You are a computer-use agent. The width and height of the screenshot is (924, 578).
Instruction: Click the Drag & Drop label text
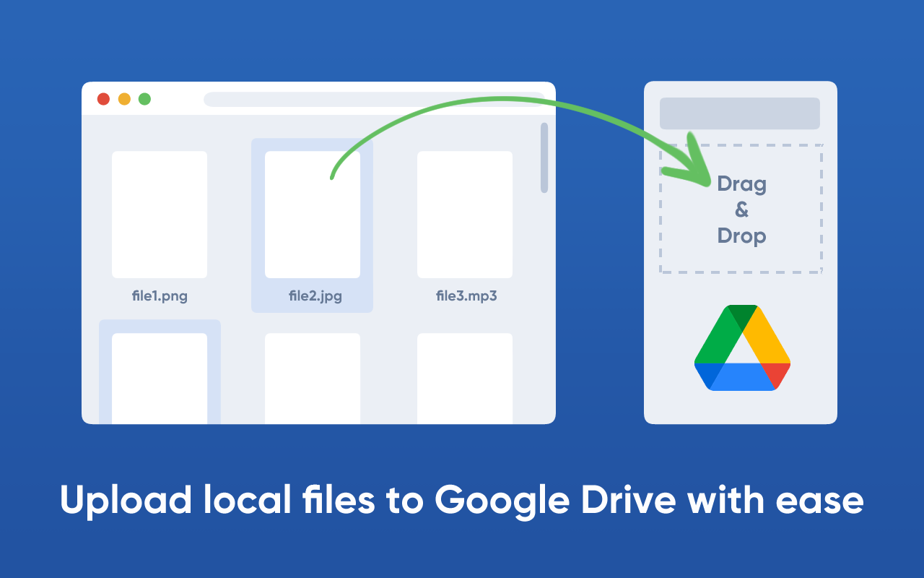coord(741,210)
